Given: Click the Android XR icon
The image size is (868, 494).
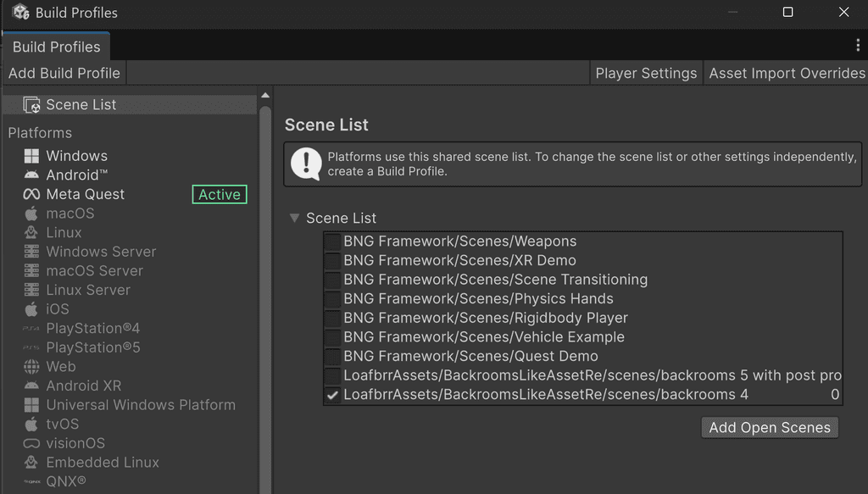Looking at the screenshot, I should click(31, 386).
